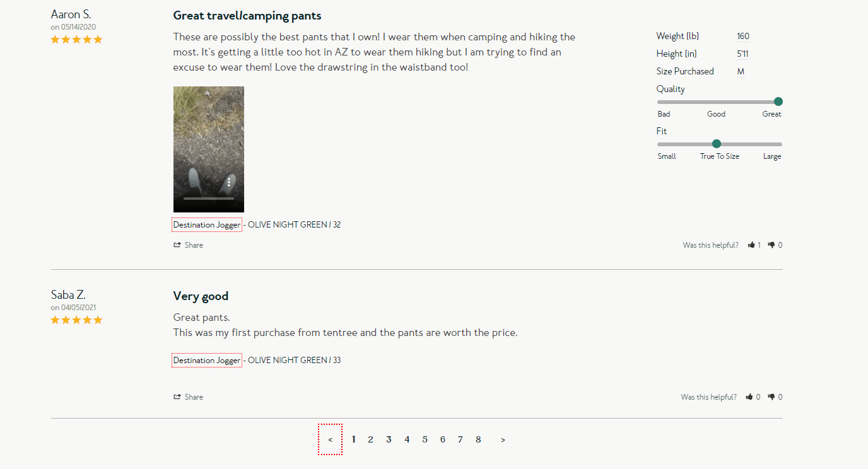Select reviews page 5

[425, 439]
